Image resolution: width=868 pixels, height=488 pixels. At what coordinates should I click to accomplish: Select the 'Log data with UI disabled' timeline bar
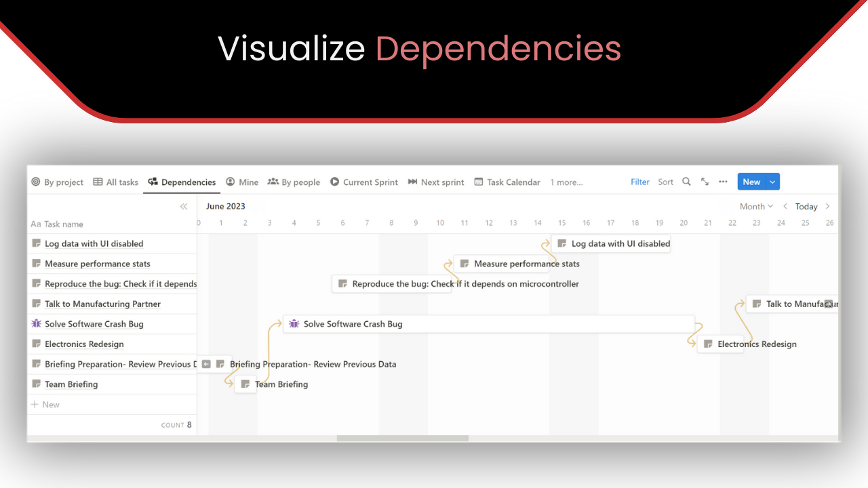[x=611, y=244]
